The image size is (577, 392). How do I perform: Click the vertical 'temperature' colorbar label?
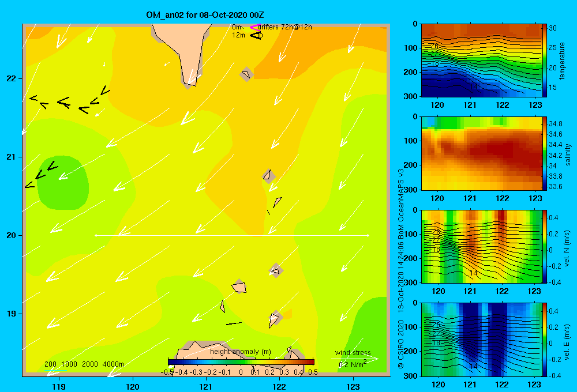coord(562,61)
